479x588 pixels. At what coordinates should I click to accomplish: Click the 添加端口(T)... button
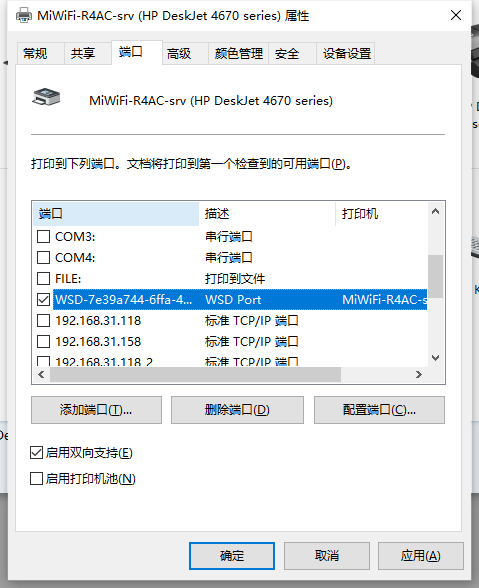(96, 410)
